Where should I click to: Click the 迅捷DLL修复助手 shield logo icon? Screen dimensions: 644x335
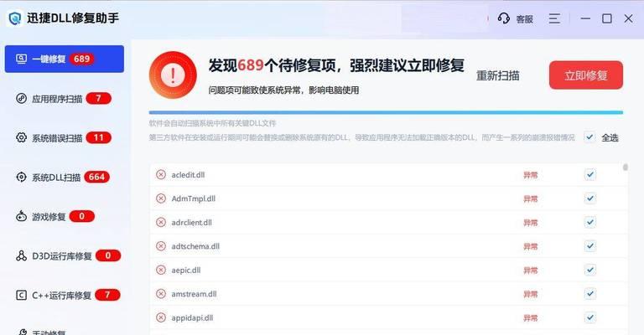(x=15, y=18)
